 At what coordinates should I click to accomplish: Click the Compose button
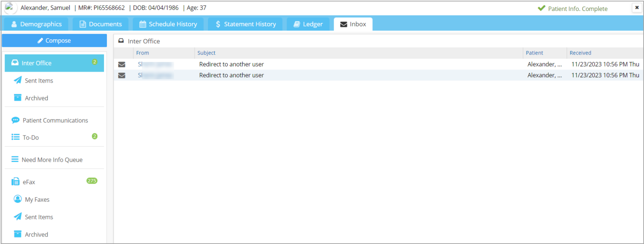[54, 40]
